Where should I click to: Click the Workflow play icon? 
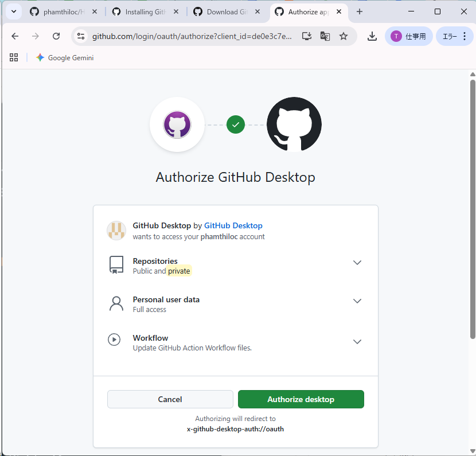pyautogui.click(x=114, y=340)
